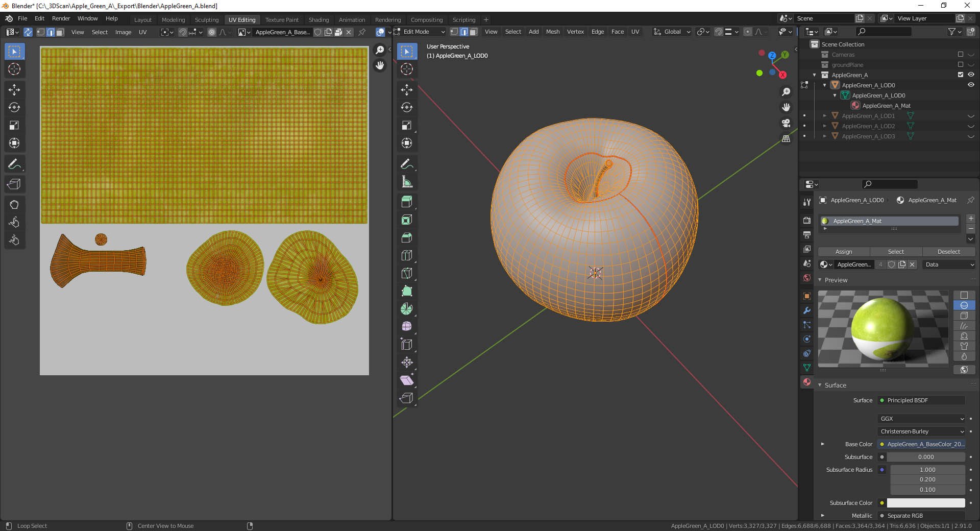
Task: Select the Rotate tool in UV editor
Action: (14, 108)
